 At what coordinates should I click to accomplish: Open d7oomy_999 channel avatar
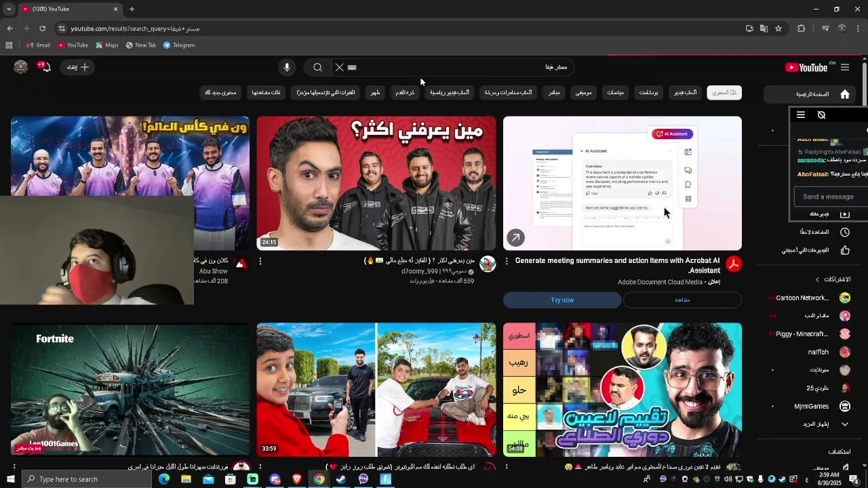(x=488, y=264)
